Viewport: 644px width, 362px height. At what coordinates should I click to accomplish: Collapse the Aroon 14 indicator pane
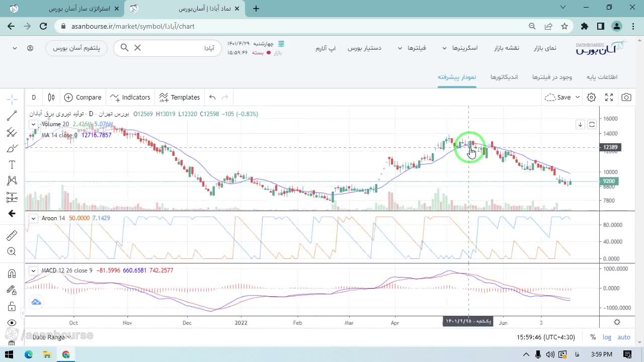[x=33, y=218]
